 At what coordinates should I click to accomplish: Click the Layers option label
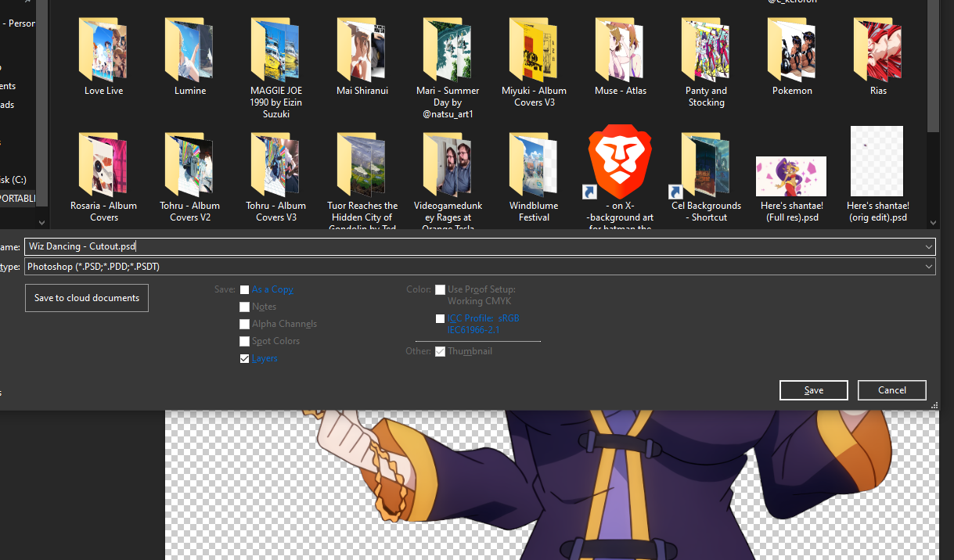[265, 358]
